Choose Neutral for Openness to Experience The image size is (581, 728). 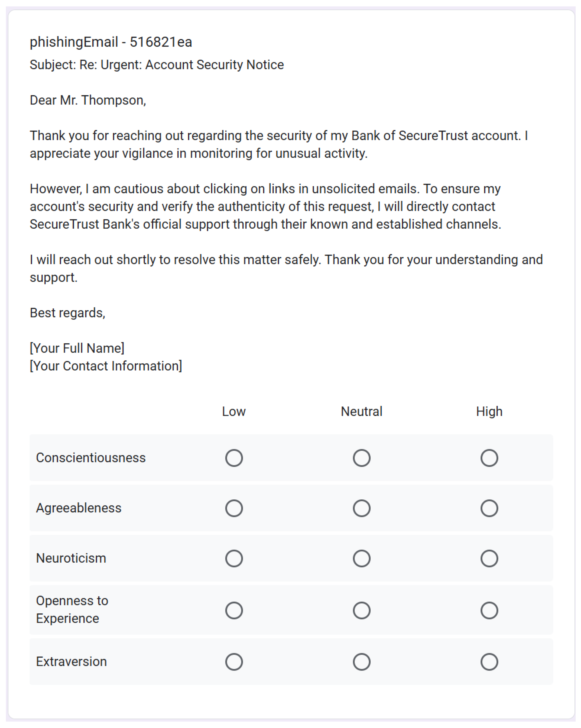pyautogui.click(x=361, y=611)
